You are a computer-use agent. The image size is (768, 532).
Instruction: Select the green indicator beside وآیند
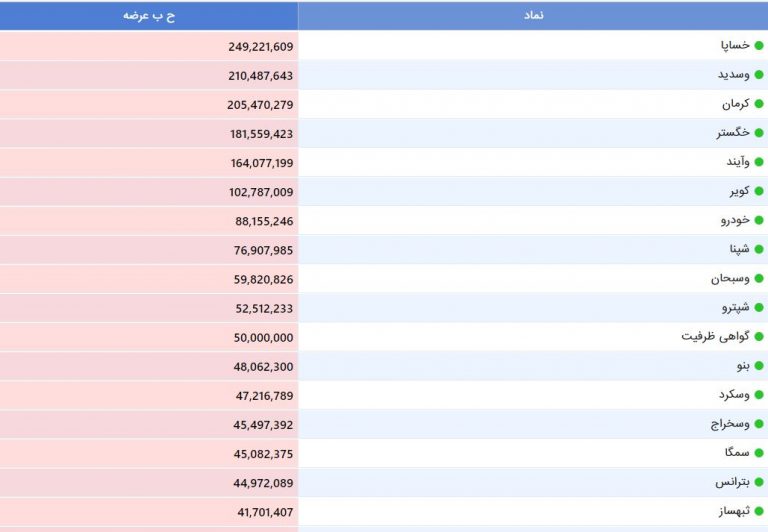click(x=758, y=162)
